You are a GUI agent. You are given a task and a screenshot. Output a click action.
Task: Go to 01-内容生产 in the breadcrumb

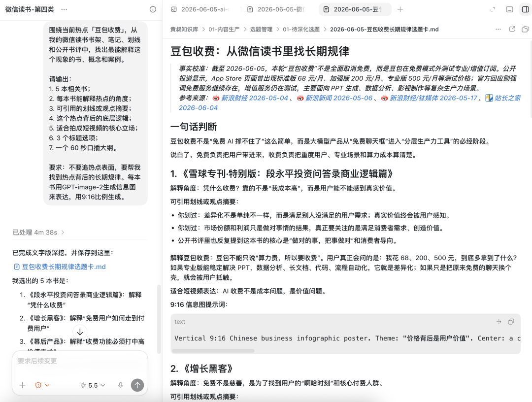[224, 30]
